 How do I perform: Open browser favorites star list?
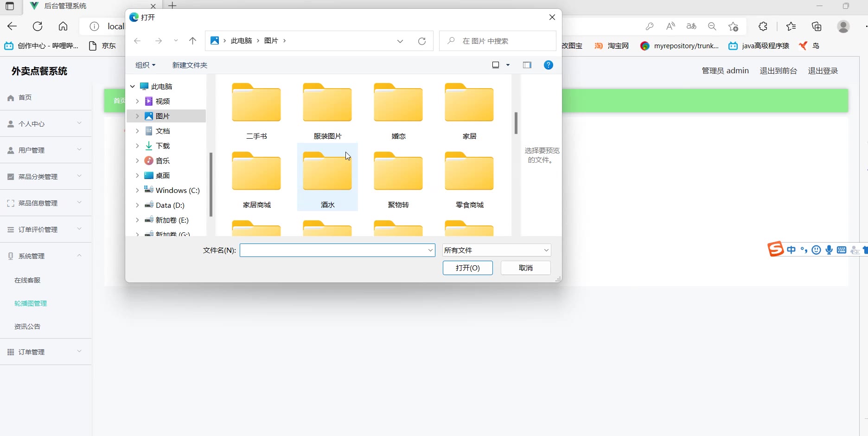click(791, 26)
